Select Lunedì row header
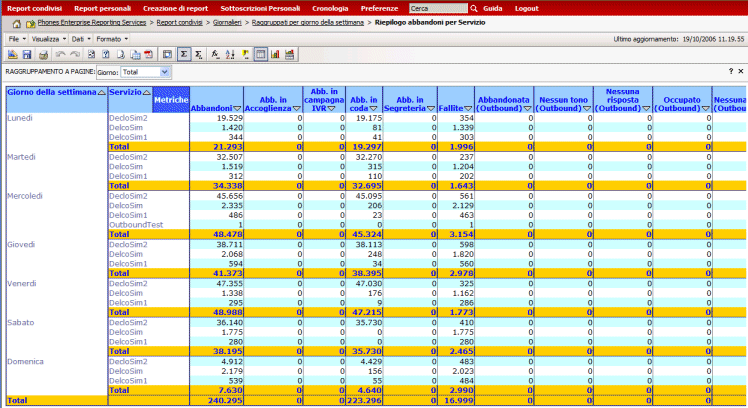Screen dimensions: 748x408 click(20, 118)
